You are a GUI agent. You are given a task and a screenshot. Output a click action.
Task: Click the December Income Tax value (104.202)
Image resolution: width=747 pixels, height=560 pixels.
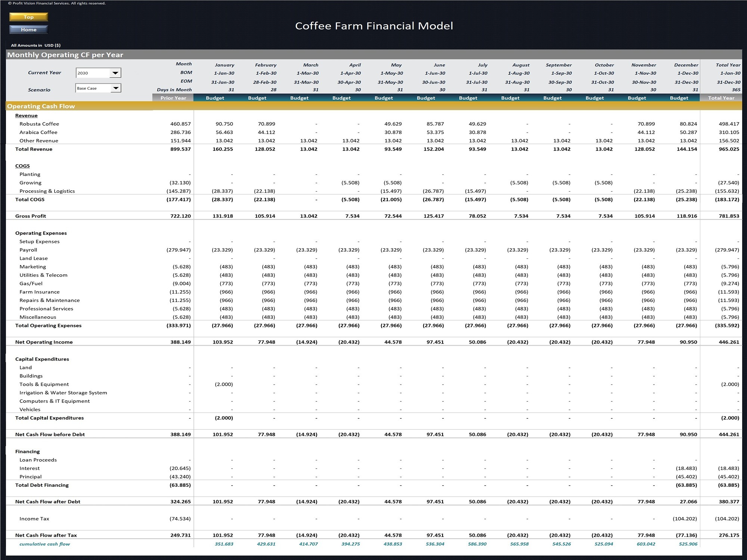(x=685, y=519)
